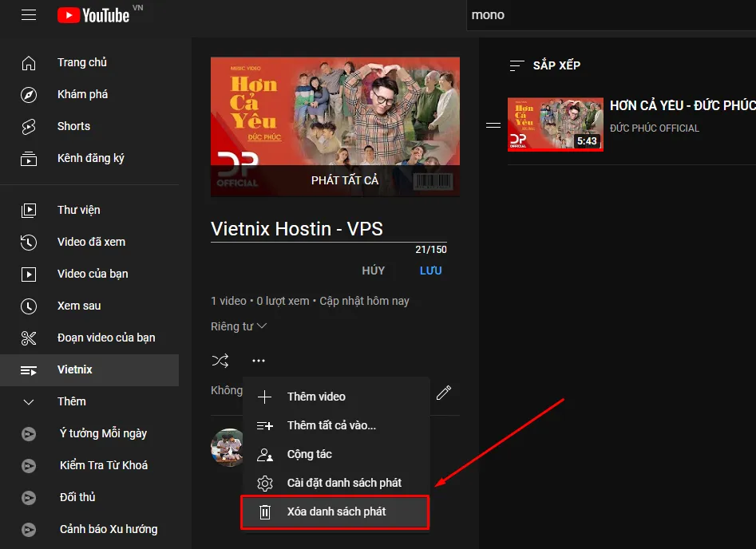Click the gear icon for playlist settings
The image size is (756, 549).
(265, 483)
